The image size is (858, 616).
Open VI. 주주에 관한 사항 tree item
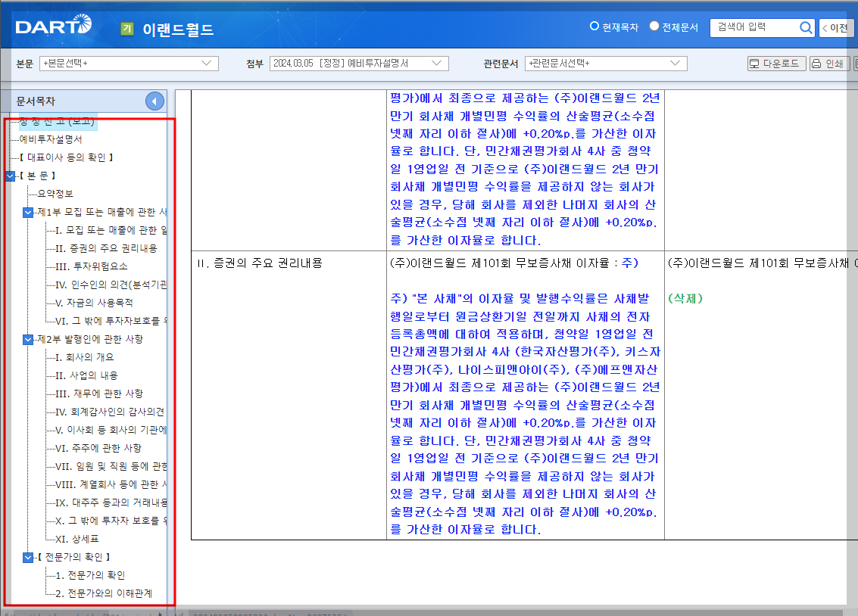[x=98, y=448]
